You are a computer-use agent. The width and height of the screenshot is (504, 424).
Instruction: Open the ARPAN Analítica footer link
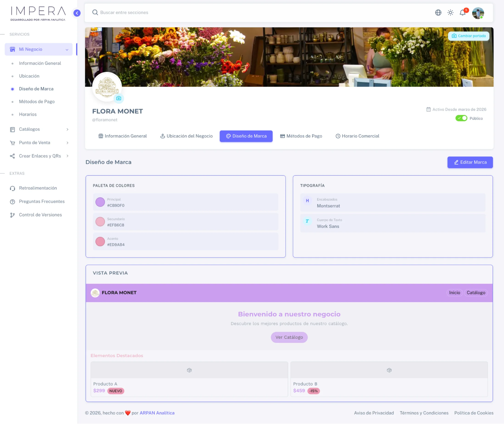[x=157, y=413]
